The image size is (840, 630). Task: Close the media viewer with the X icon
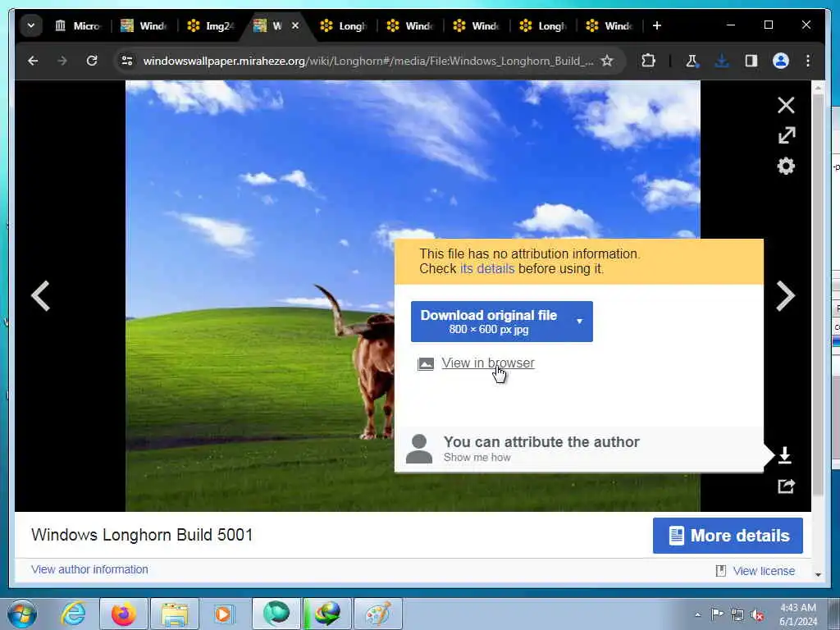pyautogui.click(x=786, y=105)
